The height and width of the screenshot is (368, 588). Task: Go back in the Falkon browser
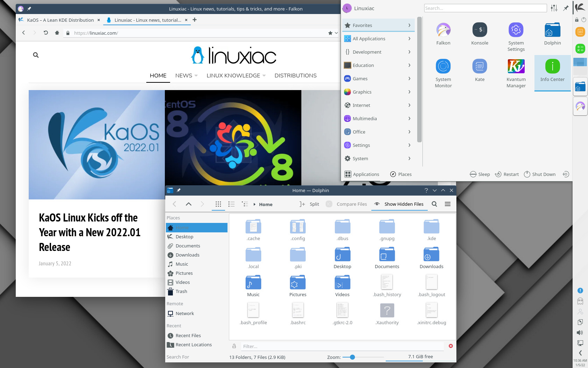[23, 33]
